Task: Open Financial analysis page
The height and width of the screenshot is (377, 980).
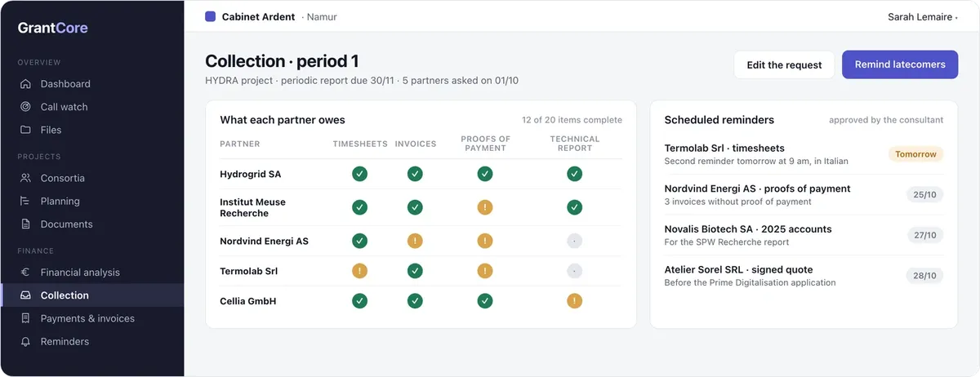Action: click(x=91, y=273)
